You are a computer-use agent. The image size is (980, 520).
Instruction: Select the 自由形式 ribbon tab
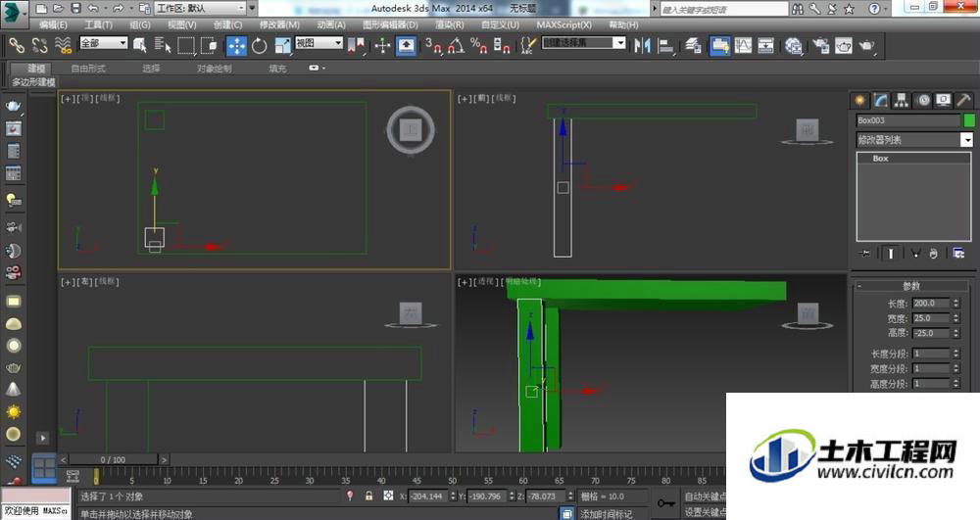[x=88, y=69]
